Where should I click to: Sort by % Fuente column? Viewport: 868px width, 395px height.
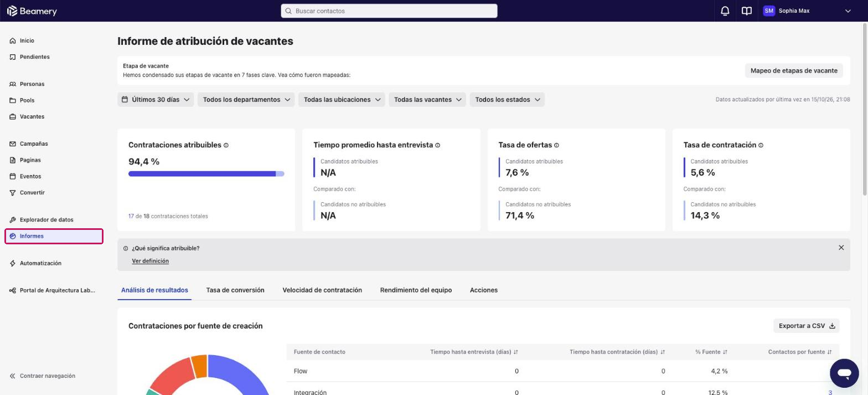[711, 352]
